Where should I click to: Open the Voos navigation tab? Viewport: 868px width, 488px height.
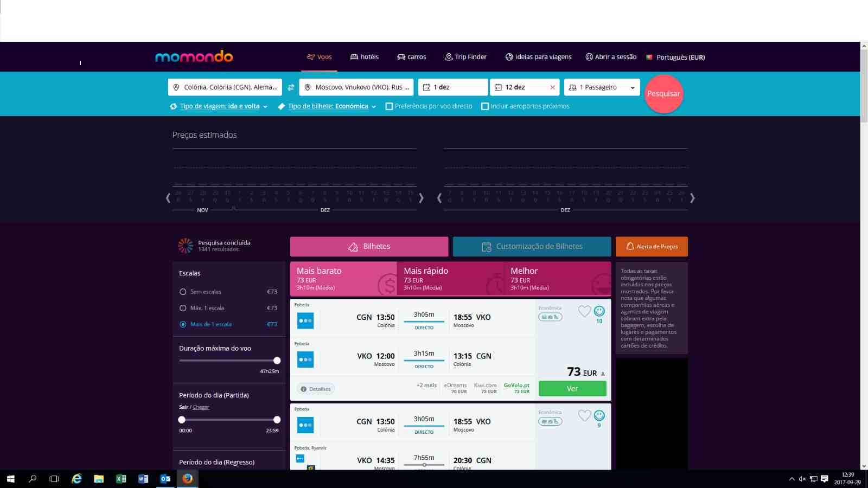pos(320,57)
